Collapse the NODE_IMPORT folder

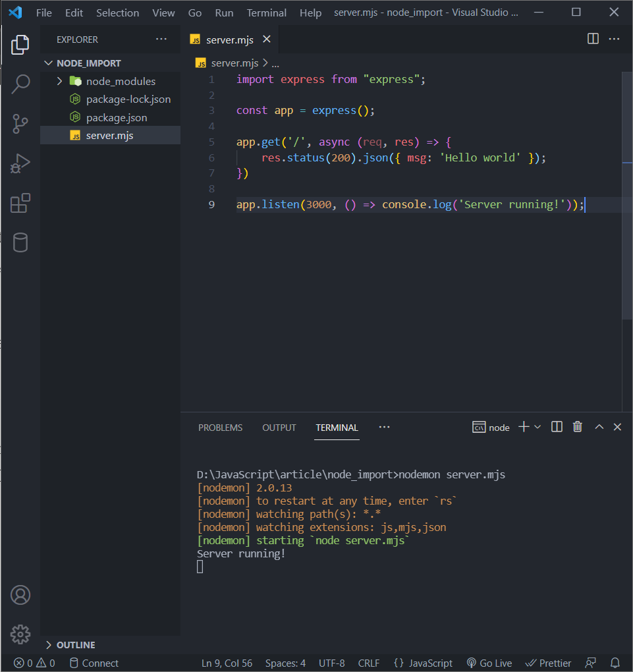(48, 63)
